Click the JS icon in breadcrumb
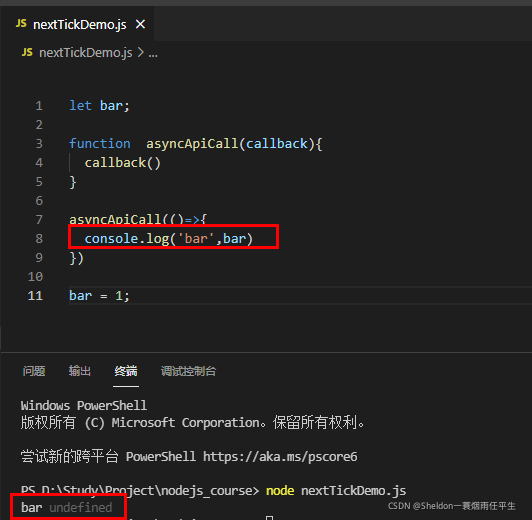This screenshot has width=532, height=520. click(27, 52)
